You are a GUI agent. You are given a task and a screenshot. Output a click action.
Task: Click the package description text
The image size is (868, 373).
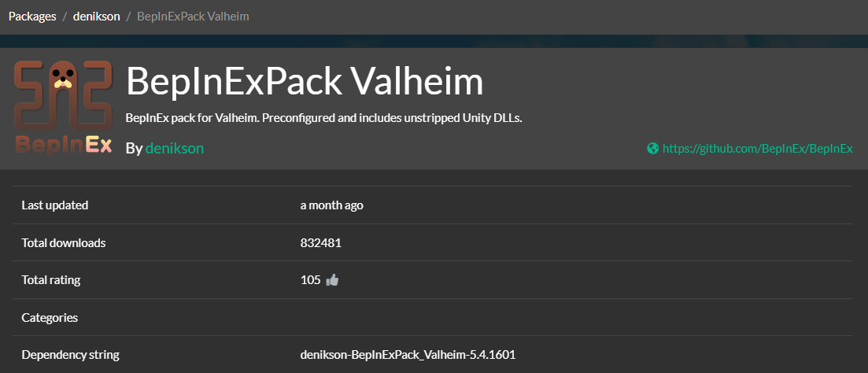pyautogui.click(x=323, y=118)
